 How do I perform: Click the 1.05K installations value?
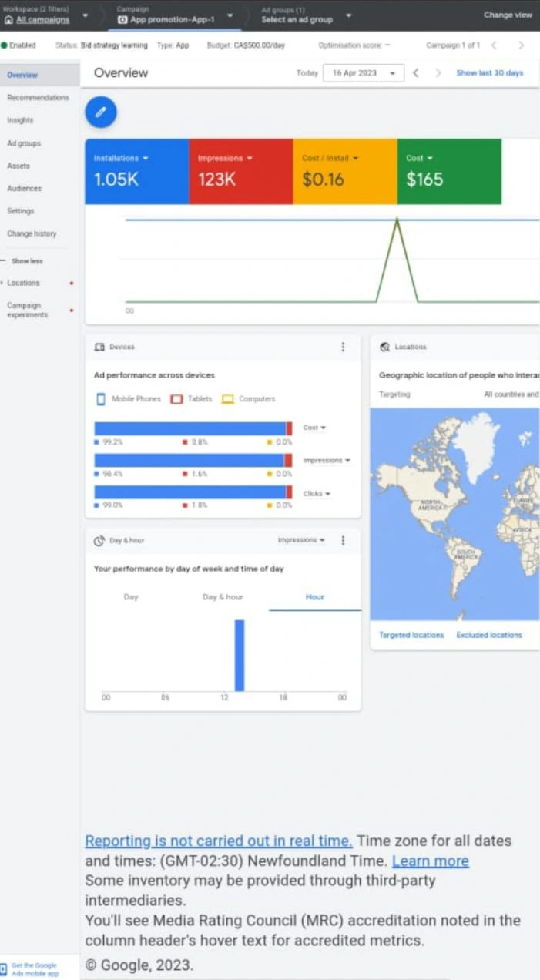click(115, 180)
